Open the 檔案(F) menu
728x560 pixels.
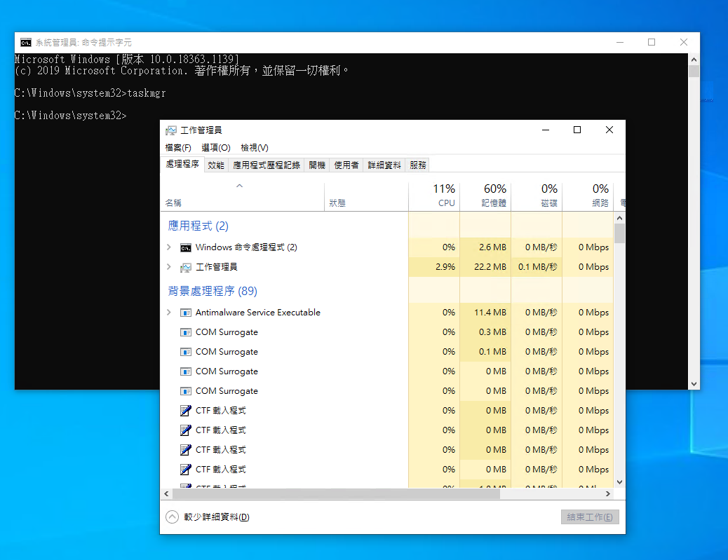(178, 148)
